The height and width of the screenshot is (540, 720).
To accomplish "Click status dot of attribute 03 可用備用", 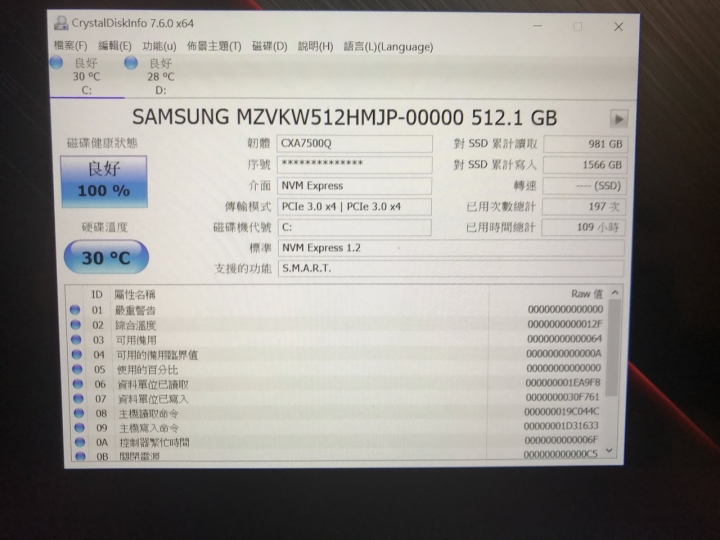I will pos(76,340).
